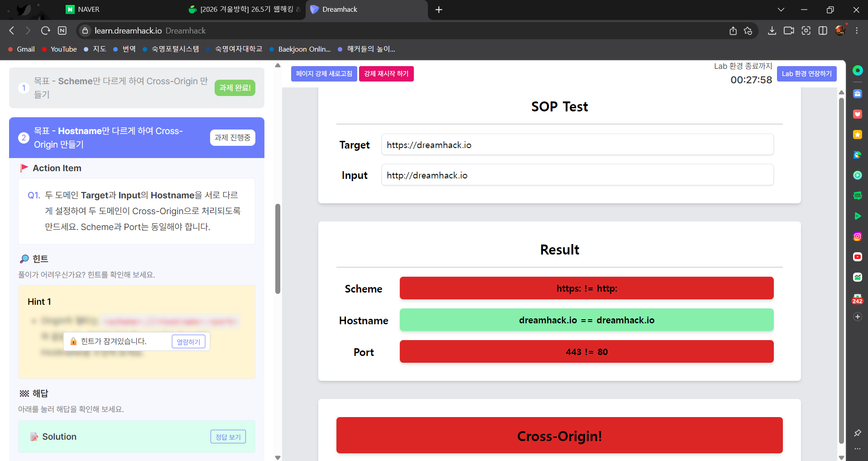The image size is (868, 461).
Task: Click Lab 환경 연장하기 button
Action: coord(806,74)
